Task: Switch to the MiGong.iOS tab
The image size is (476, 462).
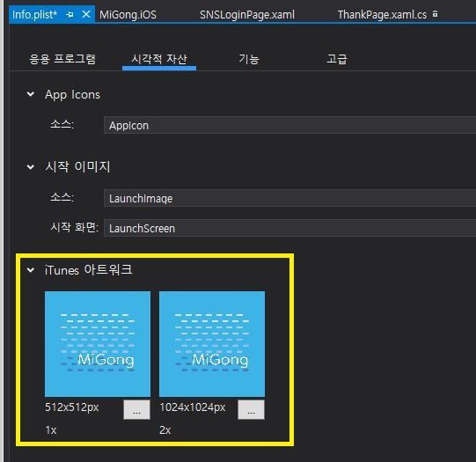Action: (x=128, y=15)
